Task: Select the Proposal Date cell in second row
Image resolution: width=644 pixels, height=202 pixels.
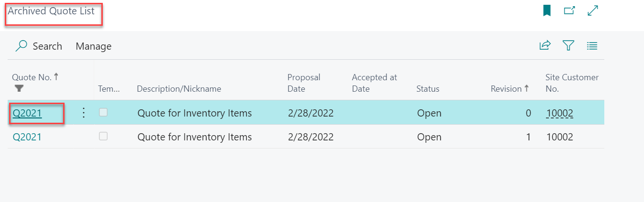Action: [x=311, y=137]
